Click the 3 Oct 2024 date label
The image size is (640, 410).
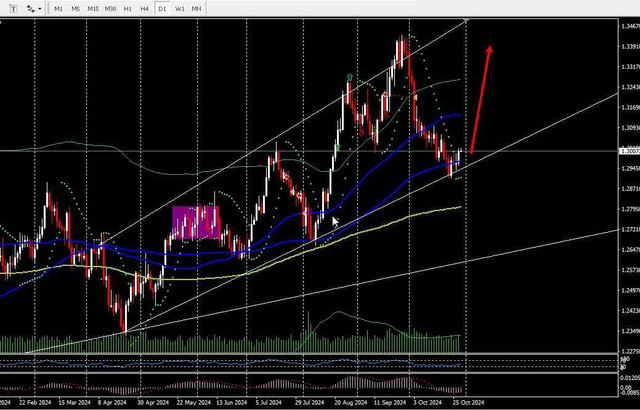pyautogui.click(x=427, y=402)
